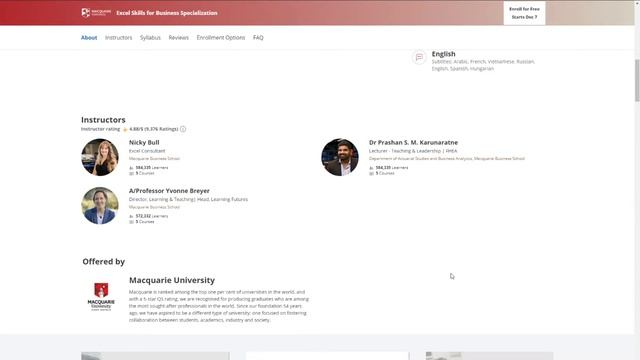
Task: Open the Syllabus tab
Action: [x=150, y=38]
